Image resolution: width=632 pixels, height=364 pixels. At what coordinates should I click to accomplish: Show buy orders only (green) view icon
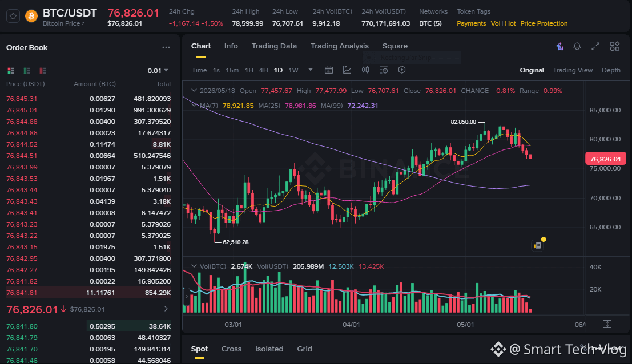click(27, 71)
